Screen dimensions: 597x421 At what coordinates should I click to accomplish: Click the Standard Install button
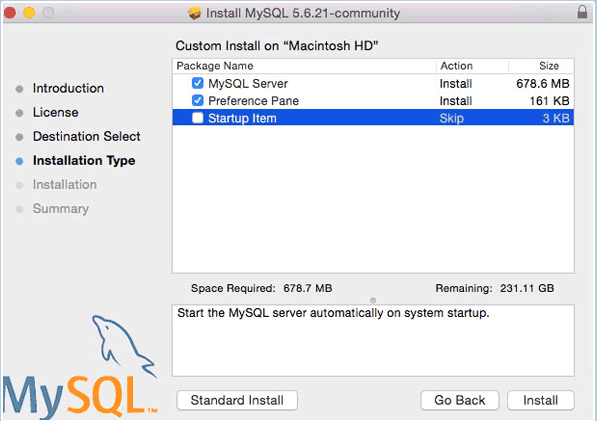237,400
